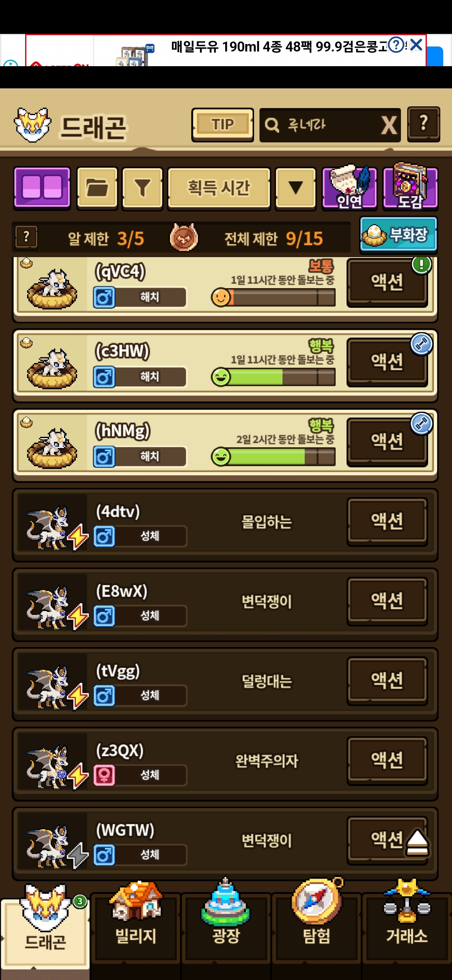452x980 pixels.
Task: Open the filter funnel icon
Action: (x=142, y=187)
